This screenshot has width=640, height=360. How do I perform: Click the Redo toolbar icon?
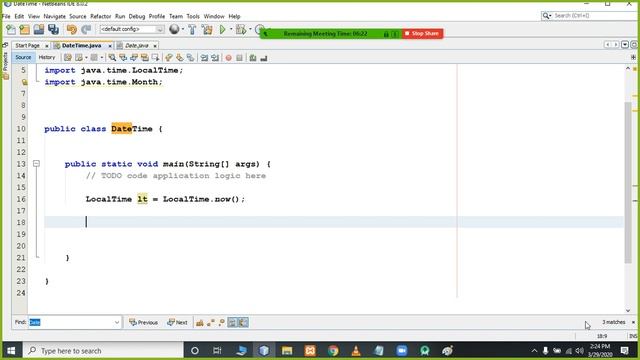pos(86,29)
